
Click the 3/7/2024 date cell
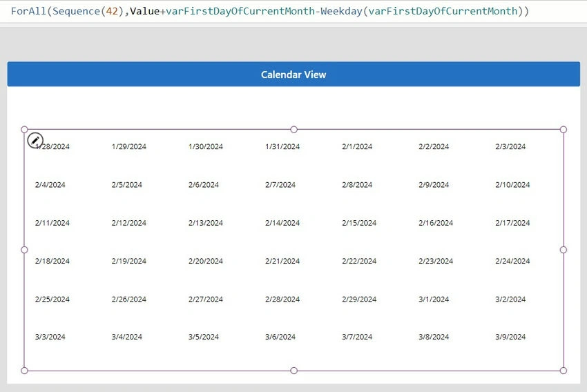pos(357,337)
